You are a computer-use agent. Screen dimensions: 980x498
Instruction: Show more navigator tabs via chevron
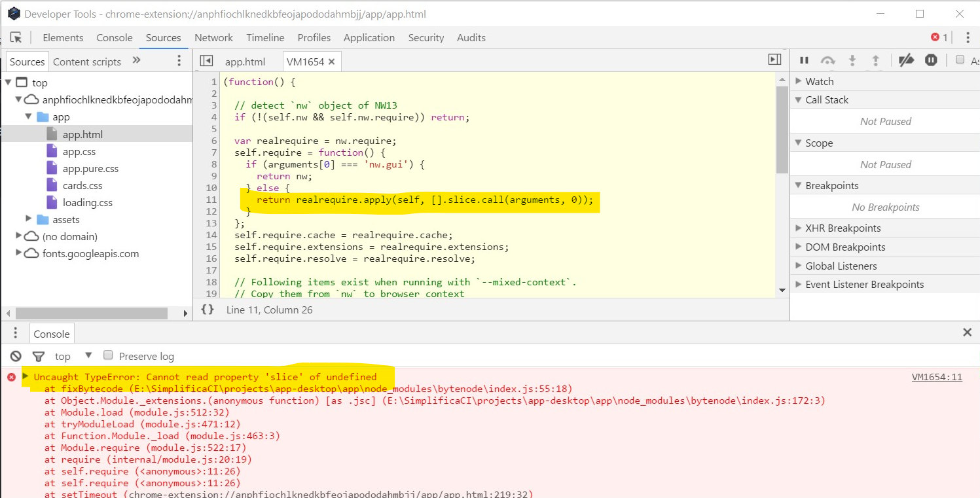136,60
